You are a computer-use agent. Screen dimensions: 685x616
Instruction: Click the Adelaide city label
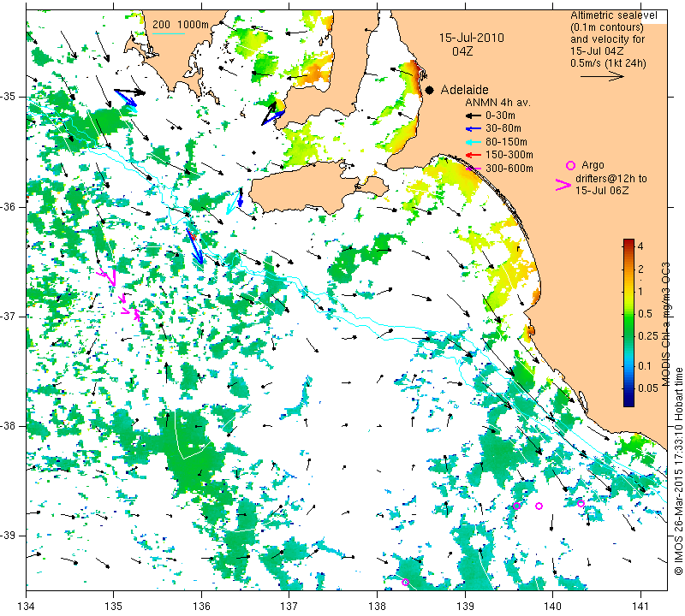464,90
